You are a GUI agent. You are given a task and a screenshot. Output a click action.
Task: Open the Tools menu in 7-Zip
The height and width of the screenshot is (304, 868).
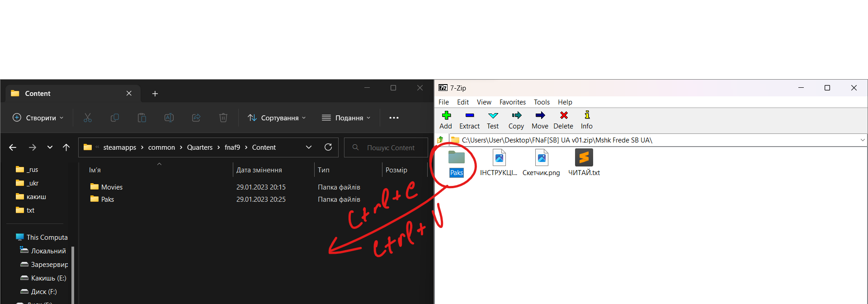click(x=542, y=102)
